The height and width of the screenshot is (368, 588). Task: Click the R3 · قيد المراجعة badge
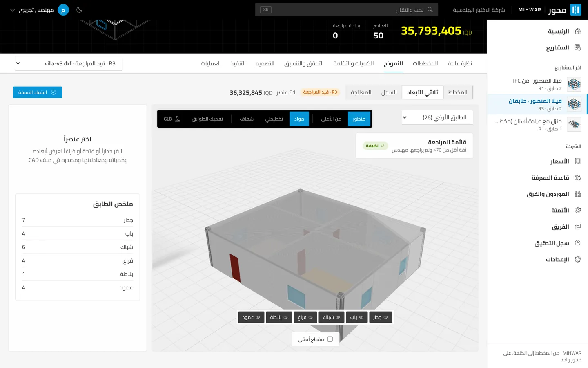tap(320, 92)
